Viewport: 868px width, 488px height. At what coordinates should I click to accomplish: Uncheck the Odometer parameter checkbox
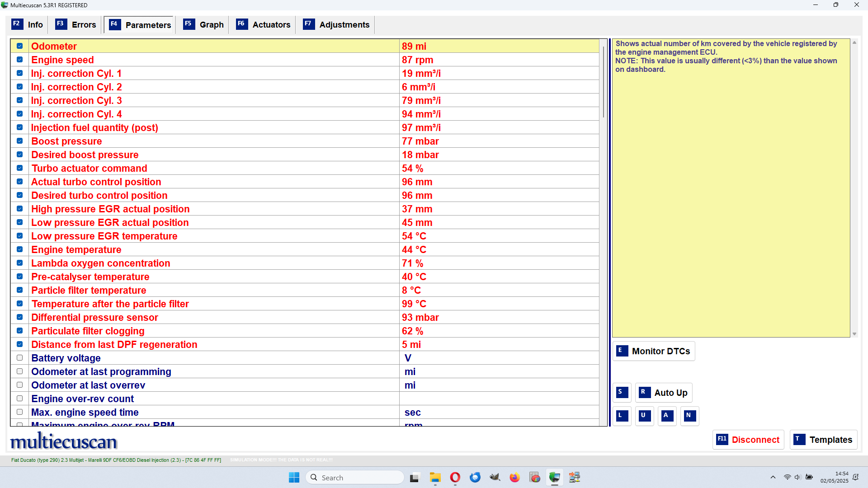click(19, 46)
